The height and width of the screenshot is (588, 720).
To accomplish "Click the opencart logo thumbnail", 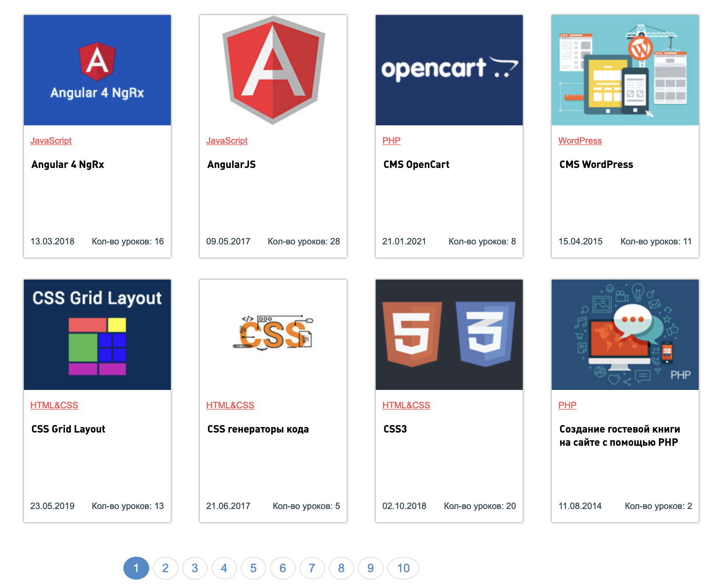I will tap(449, 70).
